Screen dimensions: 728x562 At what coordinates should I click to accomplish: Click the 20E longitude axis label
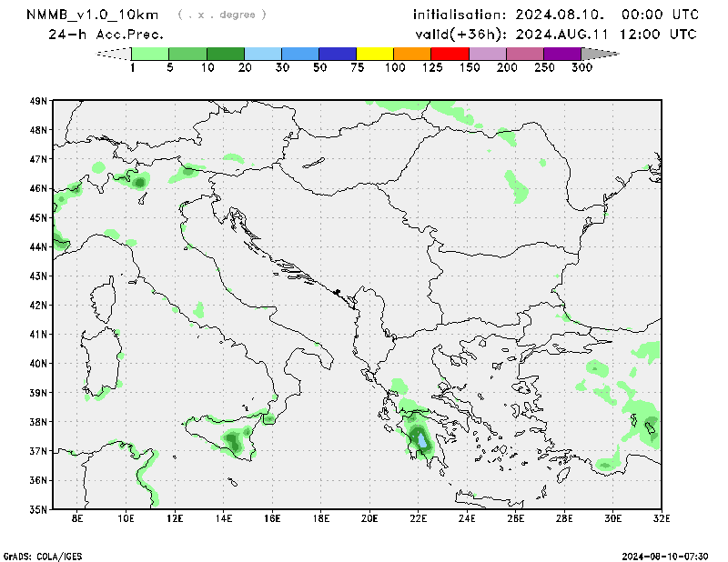369,519
